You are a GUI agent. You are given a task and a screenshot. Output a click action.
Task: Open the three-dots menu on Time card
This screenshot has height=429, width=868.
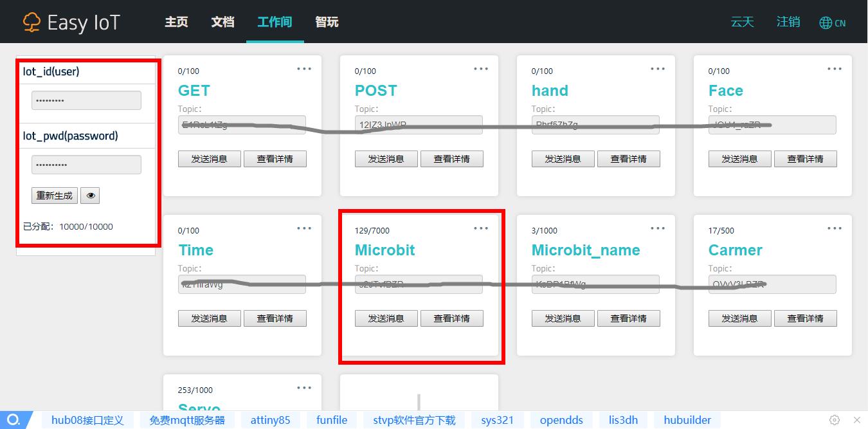304,228
